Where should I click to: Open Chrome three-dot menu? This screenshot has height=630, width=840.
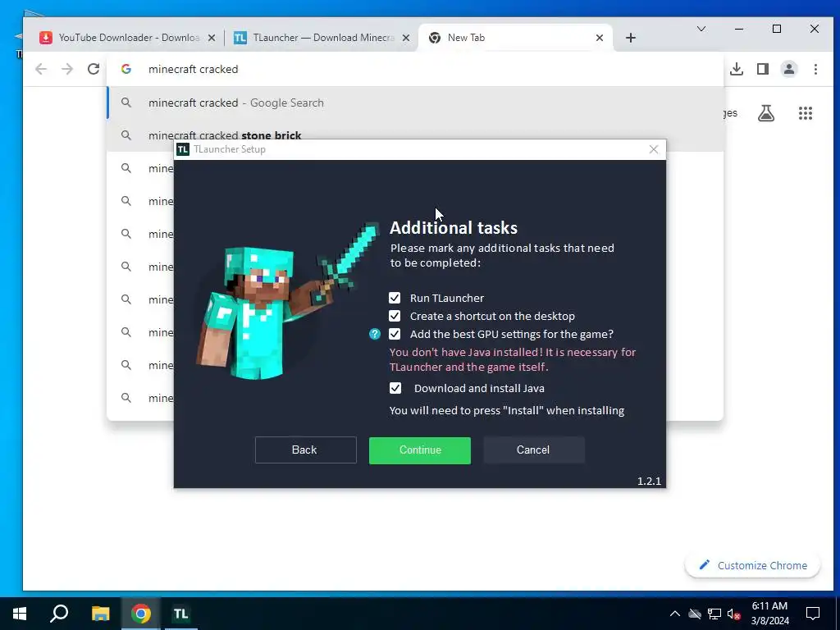(x=815, y=69)
